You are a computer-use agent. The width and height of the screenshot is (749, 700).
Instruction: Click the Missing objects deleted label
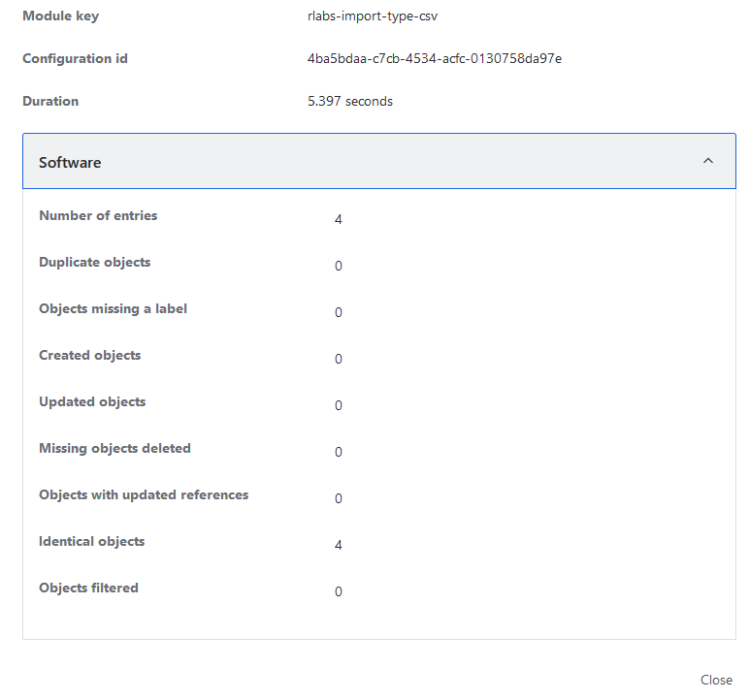[114, 449]
